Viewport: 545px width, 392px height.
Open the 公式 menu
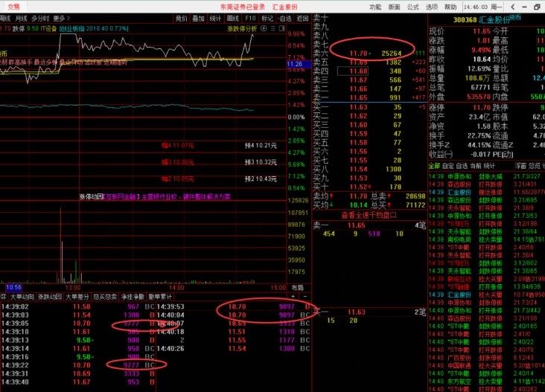pos(413,7)
